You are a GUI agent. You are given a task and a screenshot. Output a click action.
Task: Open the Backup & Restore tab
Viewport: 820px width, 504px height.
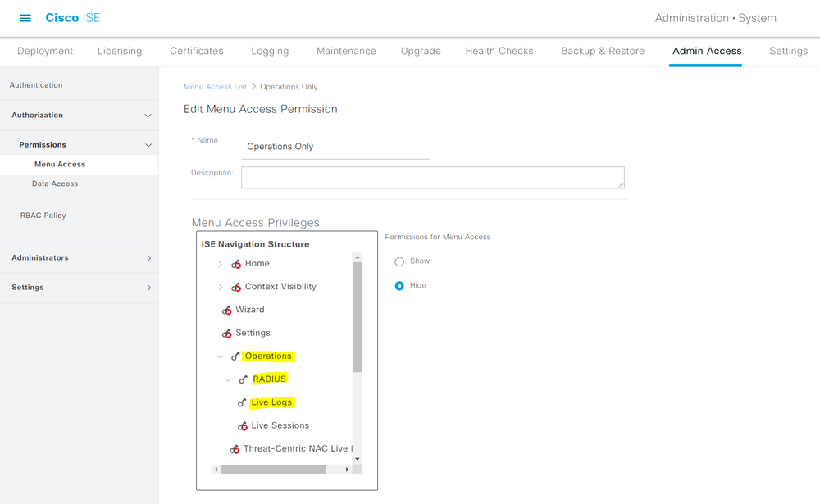coord(603,51)
